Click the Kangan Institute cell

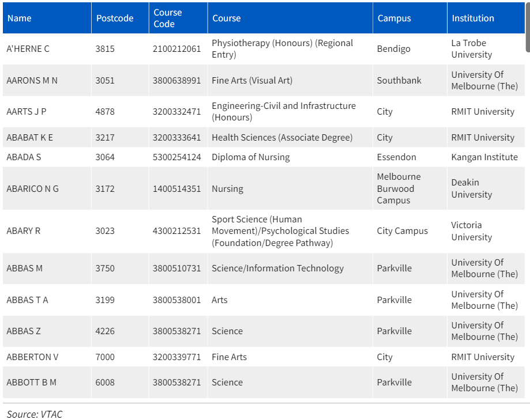click(x=484, y=157)
